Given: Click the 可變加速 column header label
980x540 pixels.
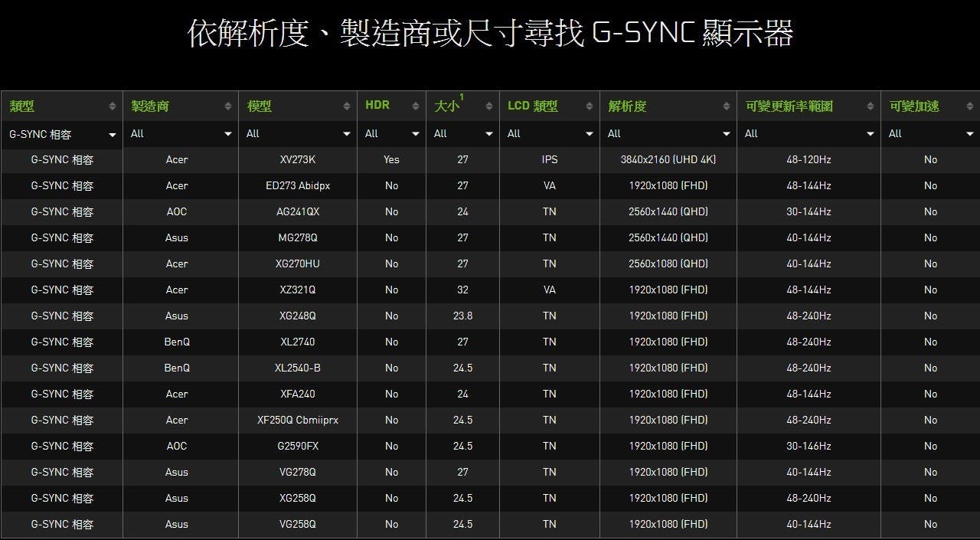Looking at the screenshot, I should pos(914,106).
